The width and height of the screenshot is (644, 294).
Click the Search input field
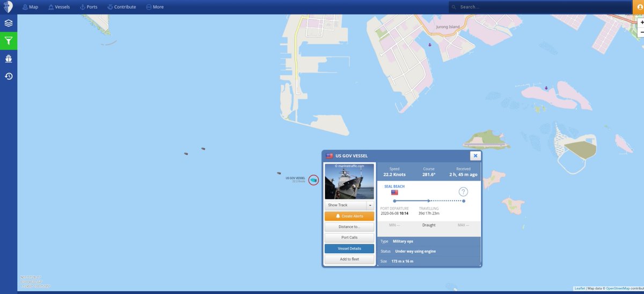[x=540, y=7]
